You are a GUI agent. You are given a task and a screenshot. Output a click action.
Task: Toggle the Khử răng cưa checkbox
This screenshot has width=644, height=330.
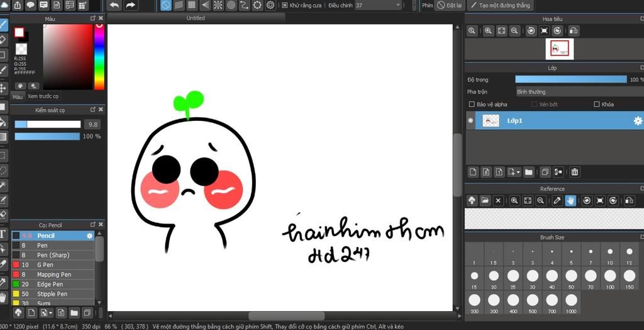pyautogui.click(x=285, y=5)
